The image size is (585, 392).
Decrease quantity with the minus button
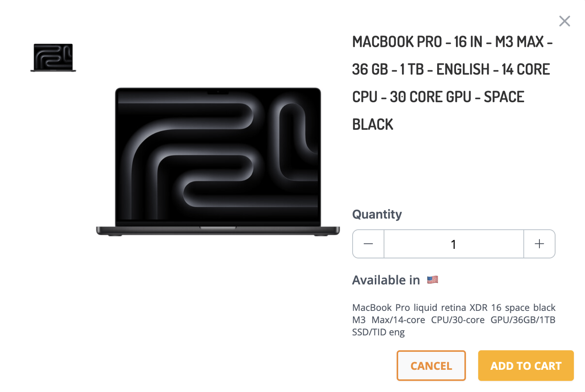[368, 244]
